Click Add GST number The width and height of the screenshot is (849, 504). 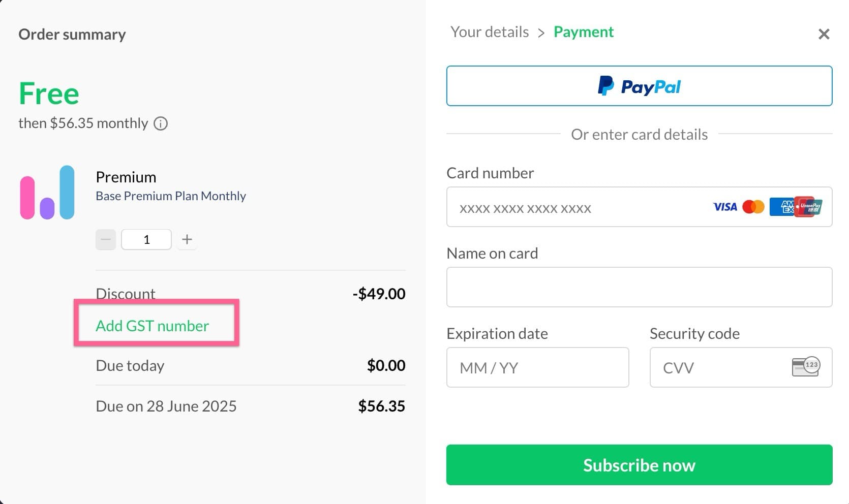(x=152, y=326)
